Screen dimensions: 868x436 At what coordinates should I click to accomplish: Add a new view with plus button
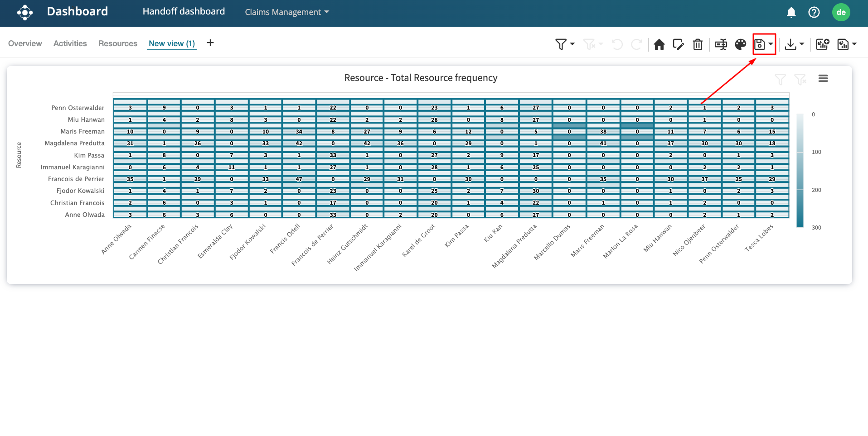click(210, 43)
